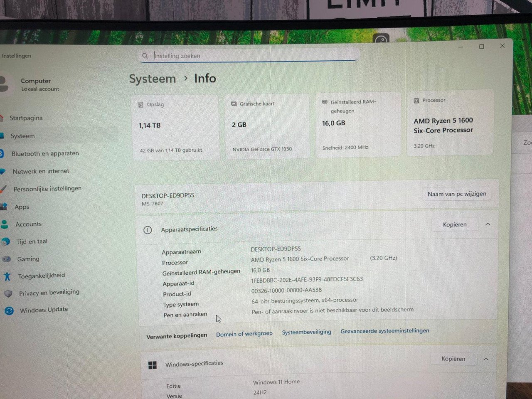This screenshot has width=532, height=399.
Task: Open Systeembeveiliging link
Action: point(307,332)
